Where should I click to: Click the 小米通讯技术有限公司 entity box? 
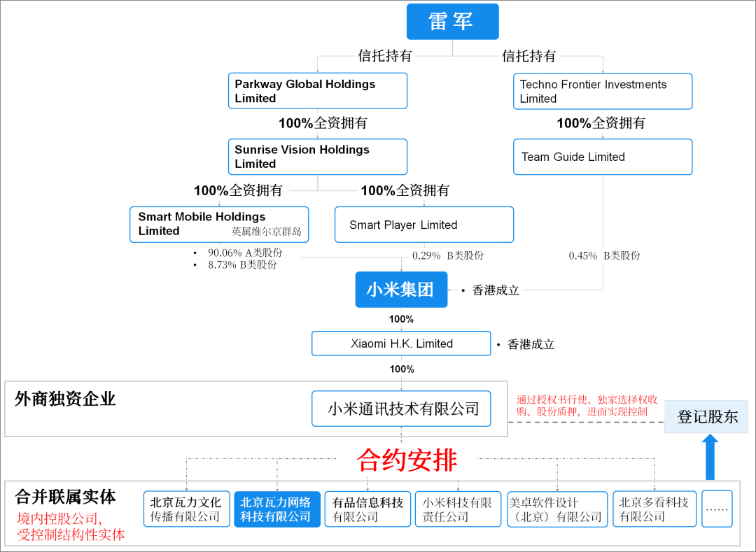click(400, 408)
